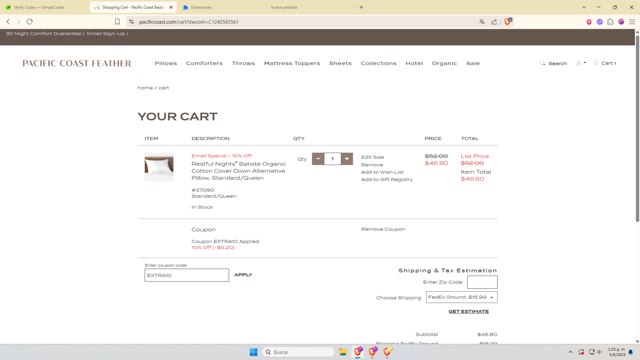
Task: Close the Shopping Cart tab
Action: [171, 7]
